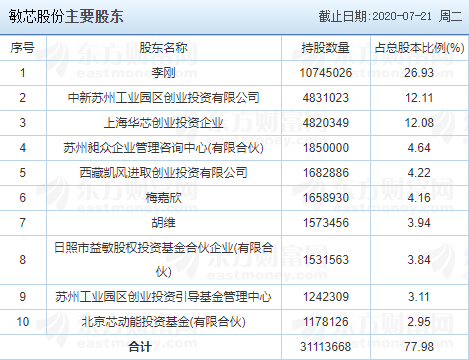Click sequence number 8 in 日照市益敏 row
469x360 pixels.
click(22, 260)
